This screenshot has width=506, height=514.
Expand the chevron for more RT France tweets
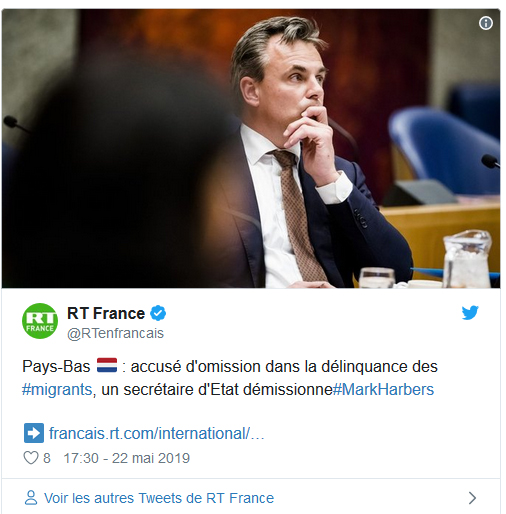(472, 498)
